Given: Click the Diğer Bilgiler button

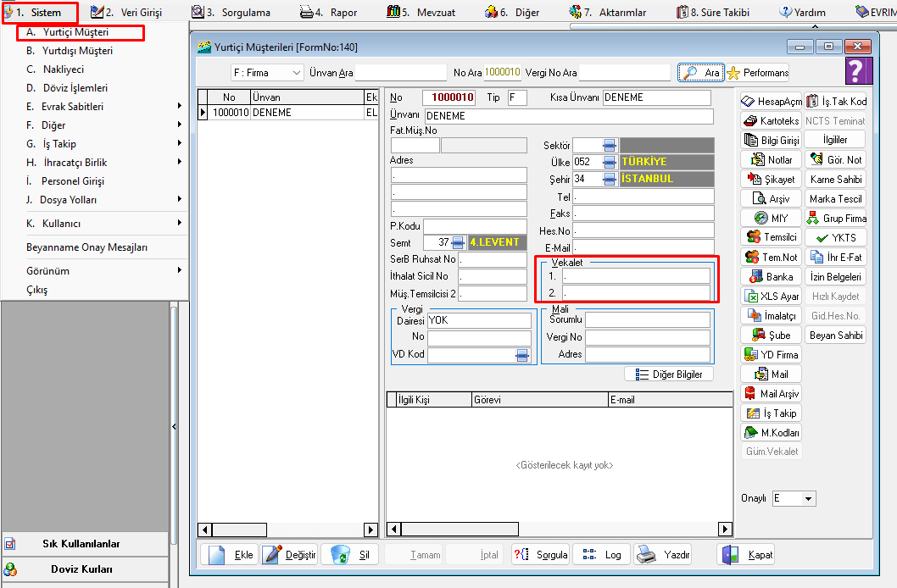Looking at the screenshot, I should click(x=669, y=374).
